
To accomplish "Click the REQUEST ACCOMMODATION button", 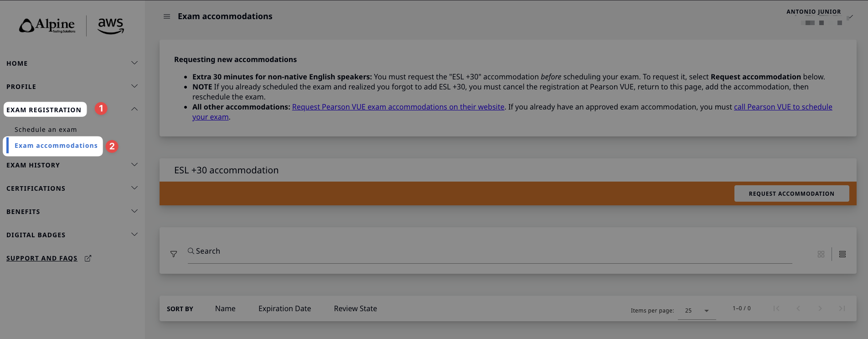I will click(791, 193).
